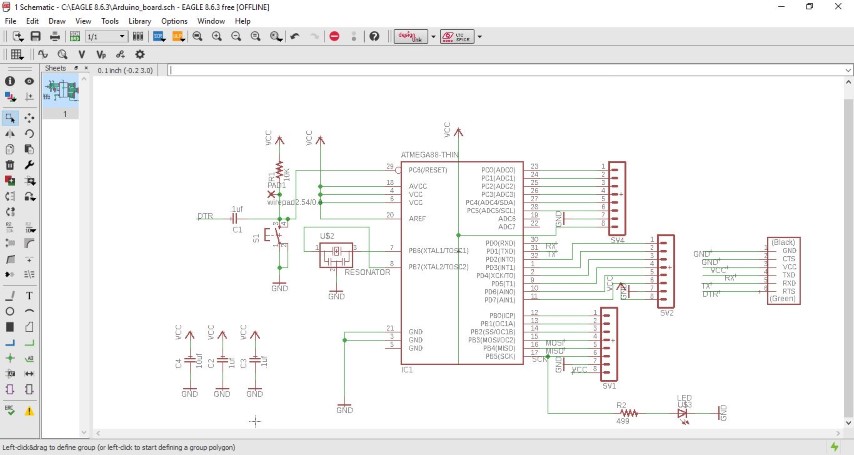Viewport: 854px width, 455px height.
Task: Click the PCB Service button
Action: [x=457, y=37]
